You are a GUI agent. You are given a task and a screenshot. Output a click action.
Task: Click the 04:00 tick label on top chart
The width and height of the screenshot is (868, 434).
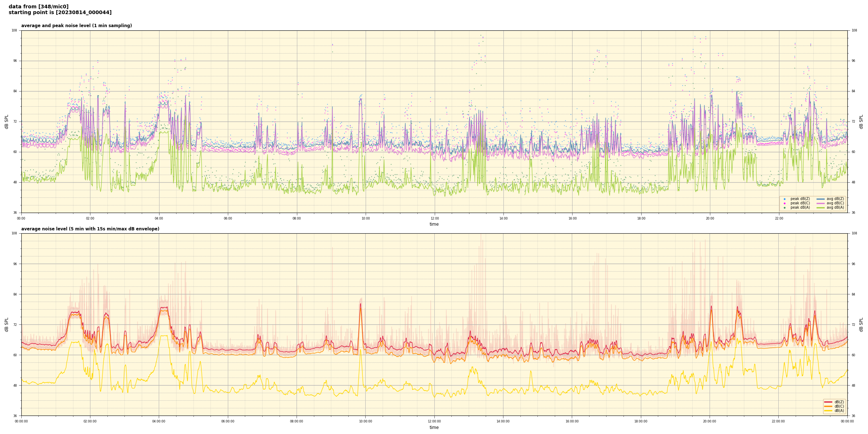click(159, 218)
